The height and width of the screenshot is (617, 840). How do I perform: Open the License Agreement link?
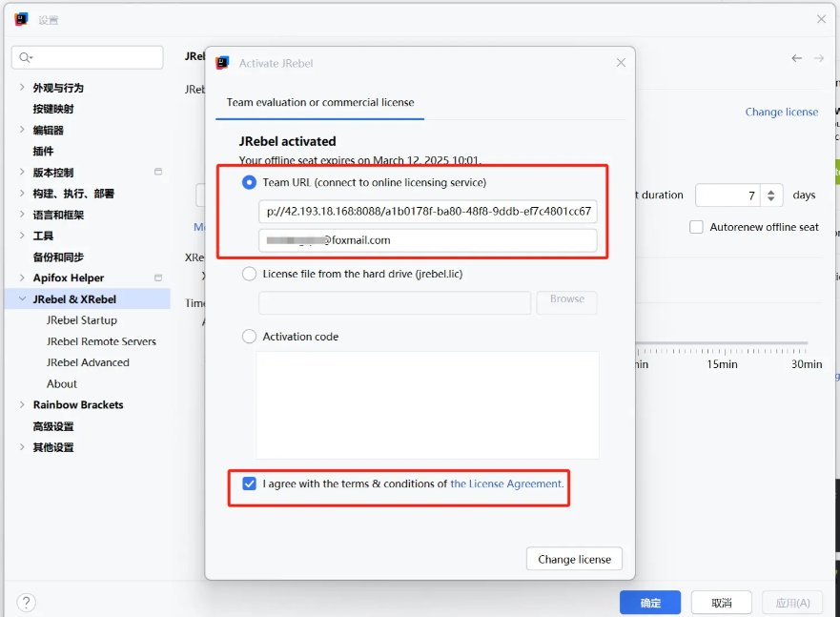coord(506,483)
